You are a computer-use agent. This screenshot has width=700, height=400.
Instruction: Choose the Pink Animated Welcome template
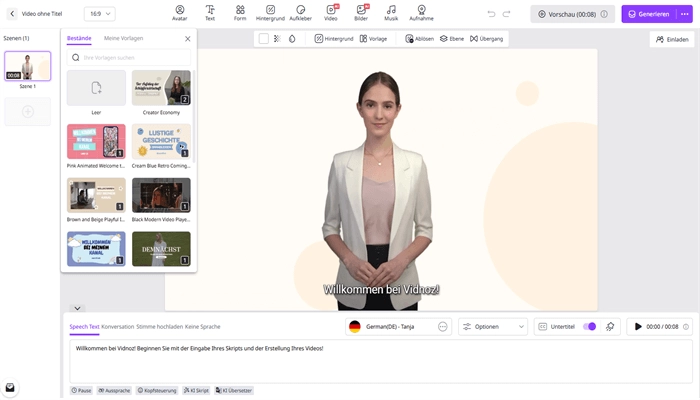coord(96,142)
